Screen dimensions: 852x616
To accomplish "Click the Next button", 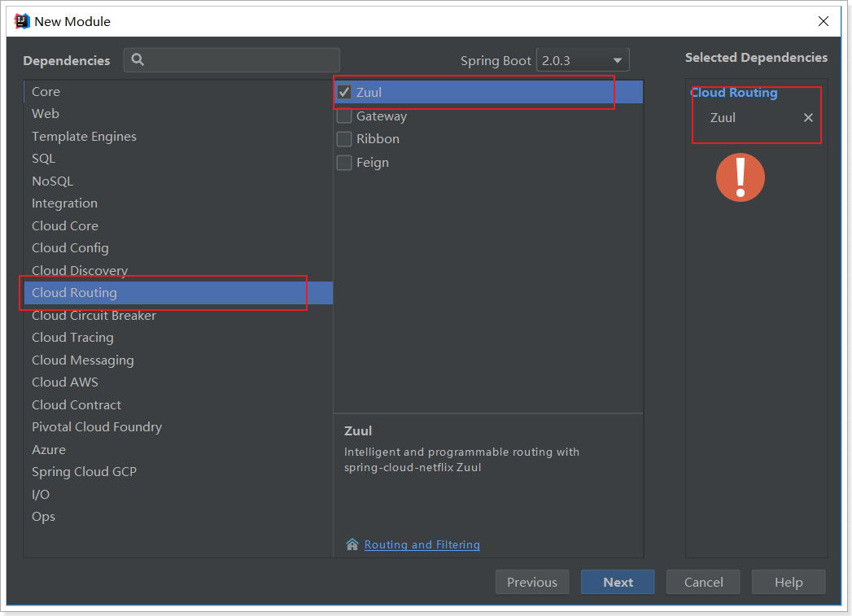I will (618, 583).
